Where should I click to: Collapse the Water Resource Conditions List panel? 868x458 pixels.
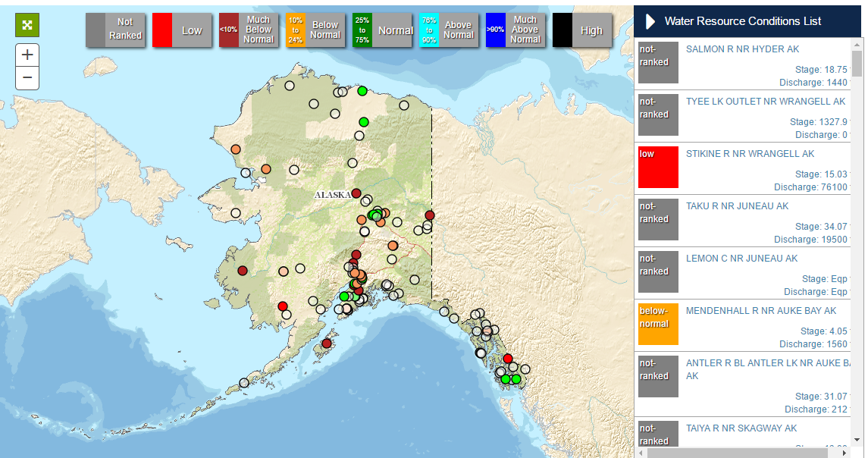(x=650, y=21)
